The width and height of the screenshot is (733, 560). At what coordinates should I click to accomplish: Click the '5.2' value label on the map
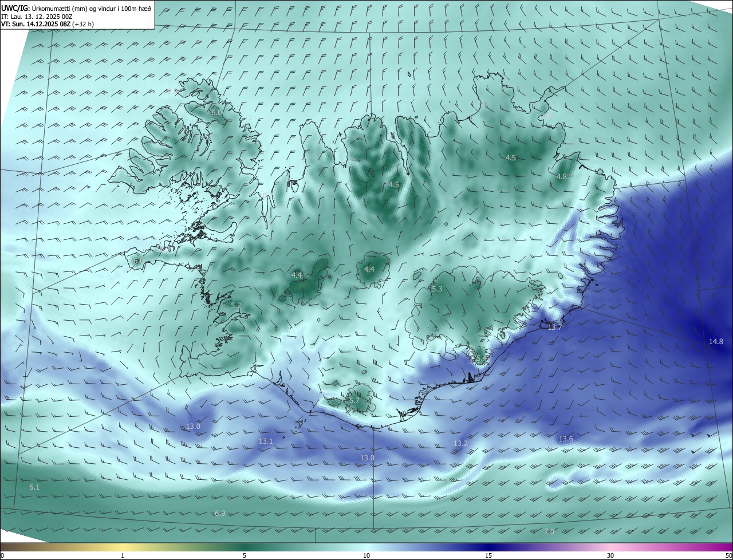pyautogui.click(x=236, y=305)
